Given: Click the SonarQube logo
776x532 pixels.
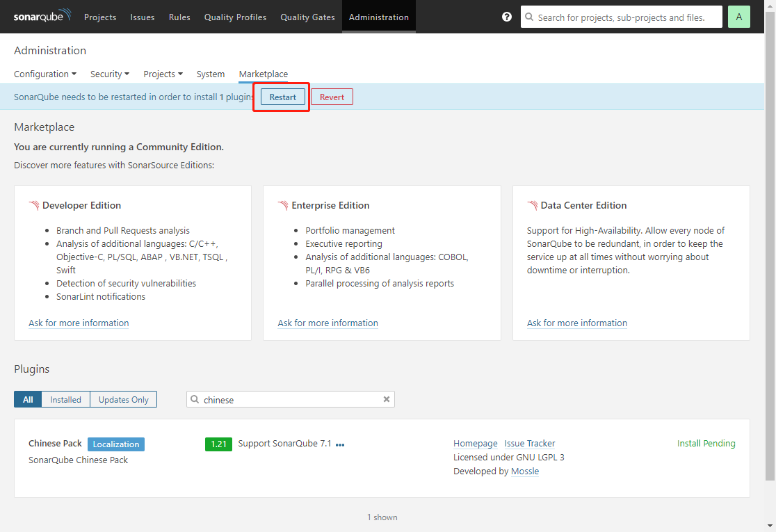Looking at the screenshot, I should click(42, 16).
